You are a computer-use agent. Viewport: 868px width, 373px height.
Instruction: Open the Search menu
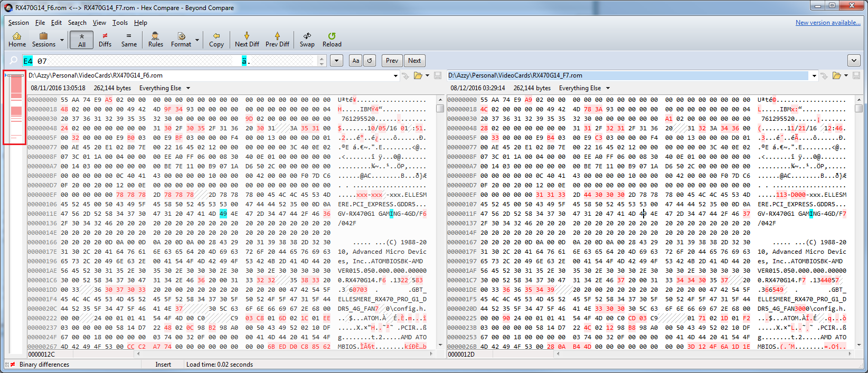click(77, 23)
